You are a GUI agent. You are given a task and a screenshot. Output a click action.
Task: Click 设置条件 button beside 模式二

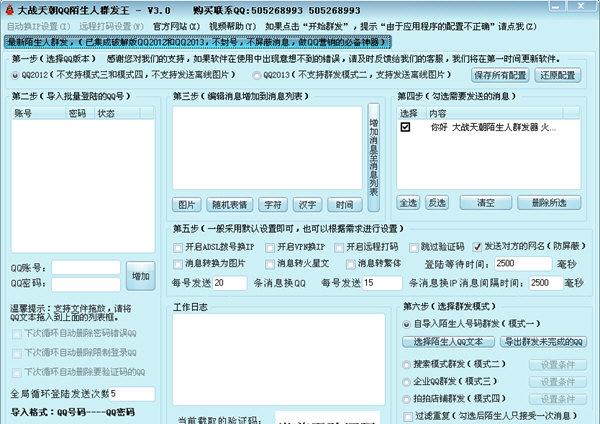pos(558,365)
